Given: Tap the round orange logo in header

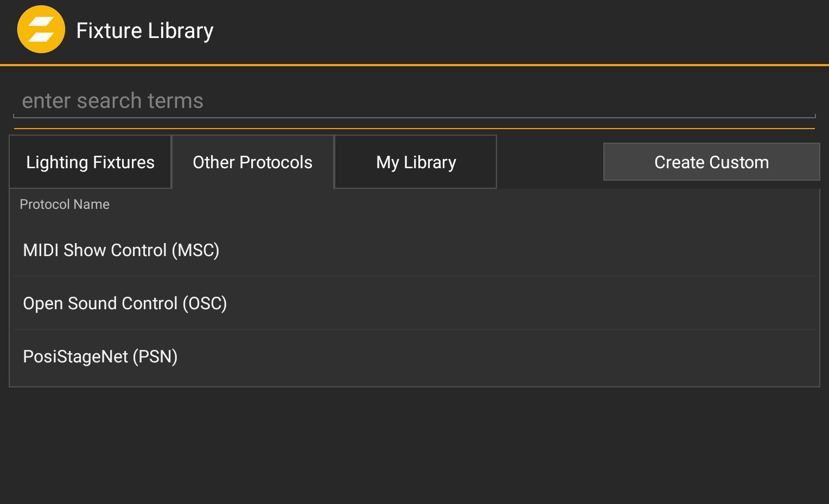Looking at the screenshot, I should pos(41,30).
